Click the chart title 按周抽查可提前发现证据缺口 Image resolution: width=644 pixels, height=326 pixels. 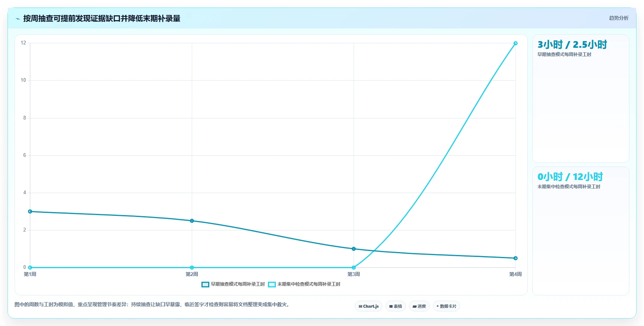(102, 18)
